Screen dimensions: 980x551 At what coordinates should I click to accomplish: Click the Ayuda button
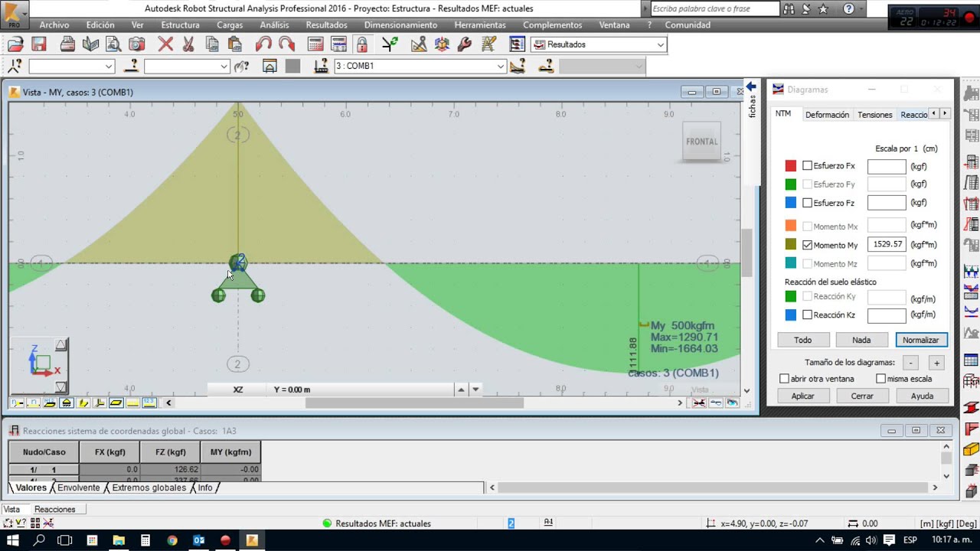point(922,396)
